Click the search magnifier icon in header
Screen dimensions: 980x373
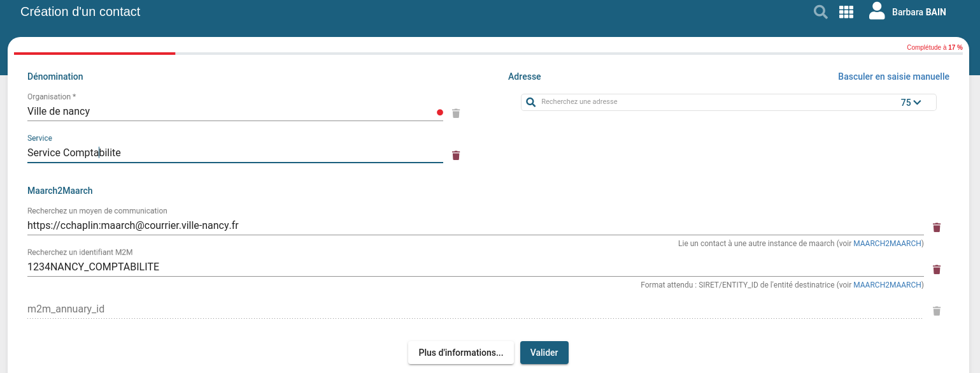pyautogui.click(x=821, y=12)
